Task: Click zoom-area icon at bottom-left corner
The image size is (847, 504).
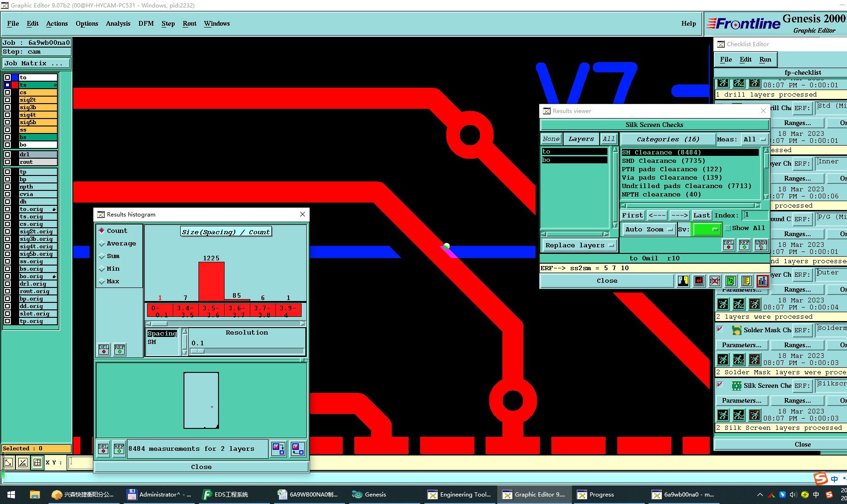Action: pyautogui.click(x=8, y=462)
